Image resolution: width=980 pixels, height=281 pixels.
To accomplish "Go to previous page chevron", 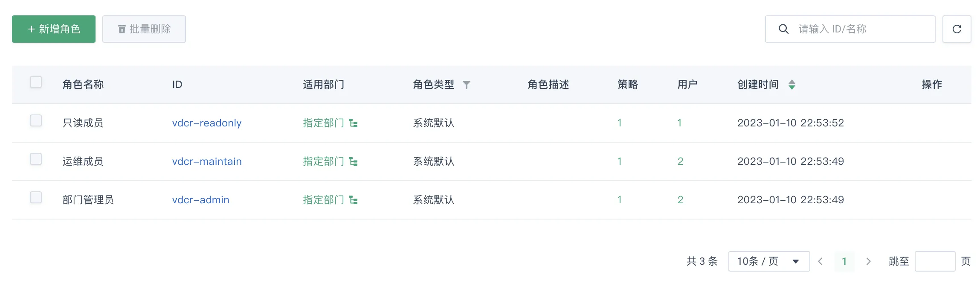I will click(820, 261).
